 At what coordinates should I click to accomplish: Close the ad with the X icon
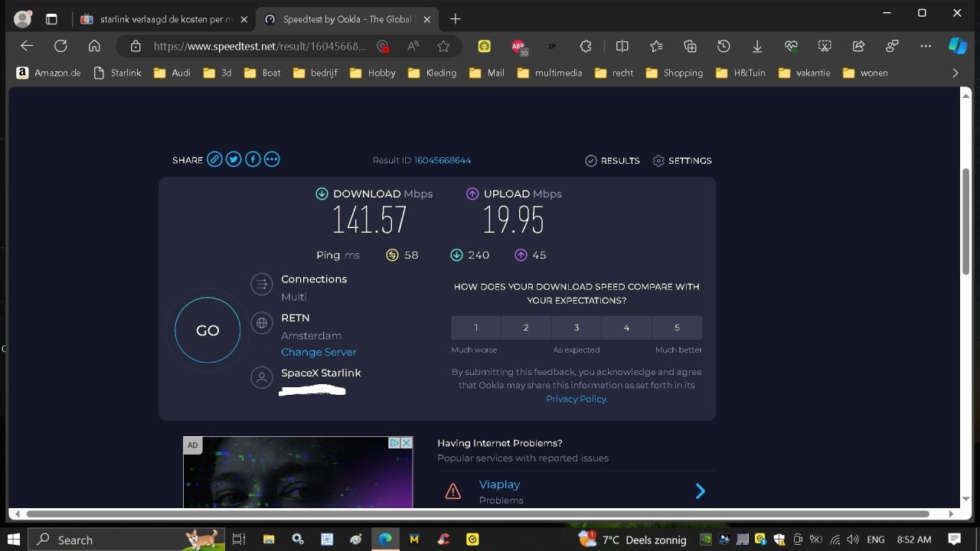click(407, 443)
